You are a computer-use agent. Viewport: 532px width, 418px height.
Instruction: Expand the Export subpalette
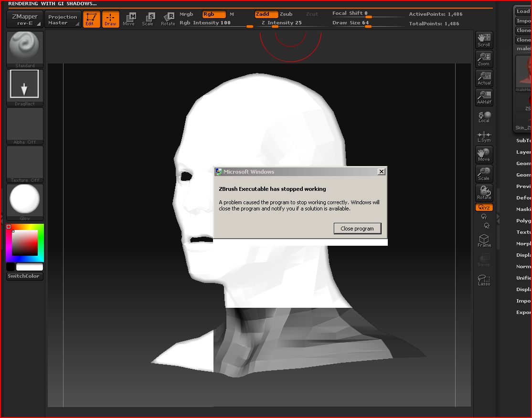click(523, 312)
